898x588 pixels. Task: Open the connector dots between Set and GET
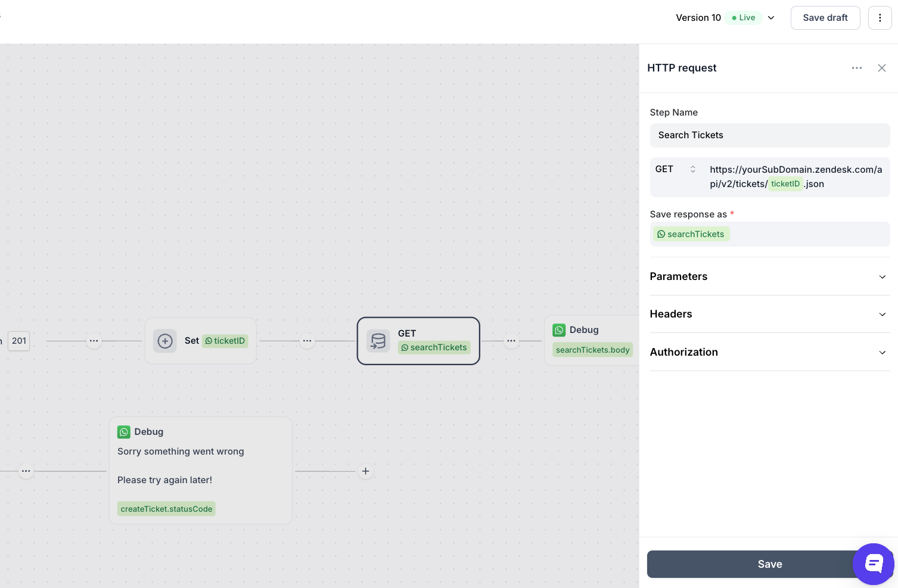[x=307, y=341]
